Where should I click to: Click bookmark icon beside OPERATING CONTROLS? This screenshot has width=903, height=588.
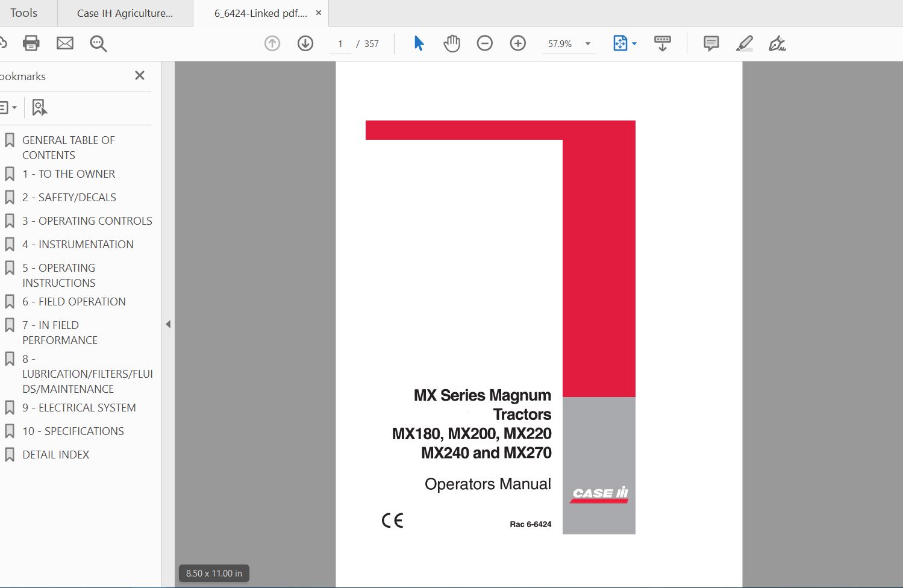[x=10, y=221]
